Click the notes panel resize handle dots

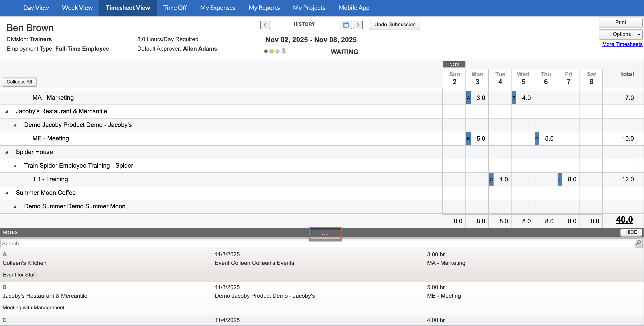click(325, 234)
